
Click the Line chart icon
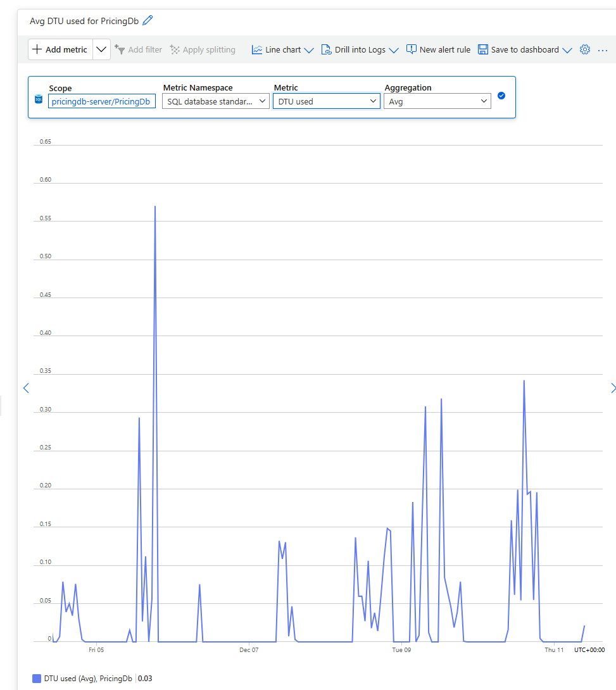pos(257,49)
